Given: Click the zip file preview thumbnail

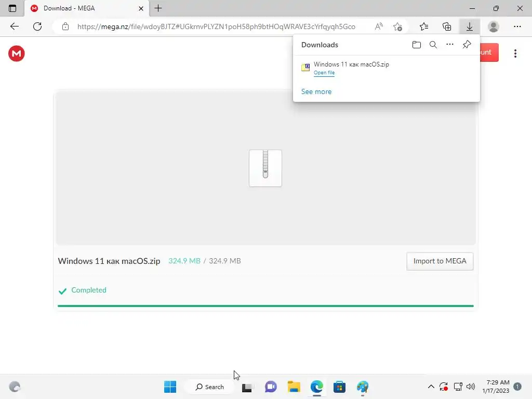Looking at the screenshot, I should tap(265, 168).
